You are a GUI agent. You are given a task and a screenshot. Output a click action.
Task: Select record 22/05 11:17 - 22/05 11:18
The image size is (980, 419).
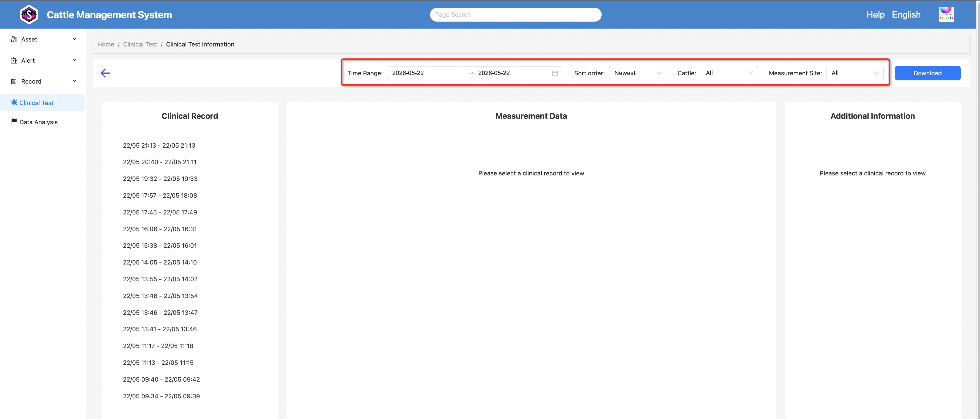[158, 346]
